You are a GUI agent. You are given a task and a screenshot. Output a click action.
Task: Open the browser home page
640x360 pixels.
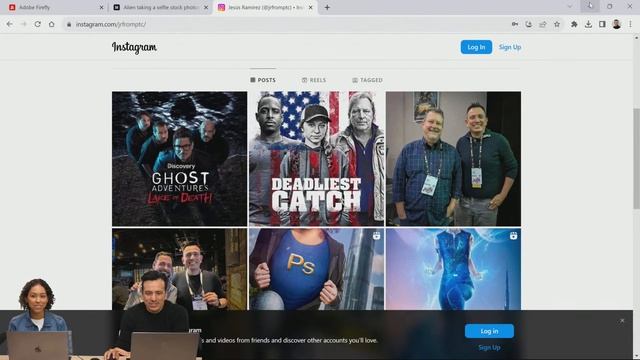[51, 24]
